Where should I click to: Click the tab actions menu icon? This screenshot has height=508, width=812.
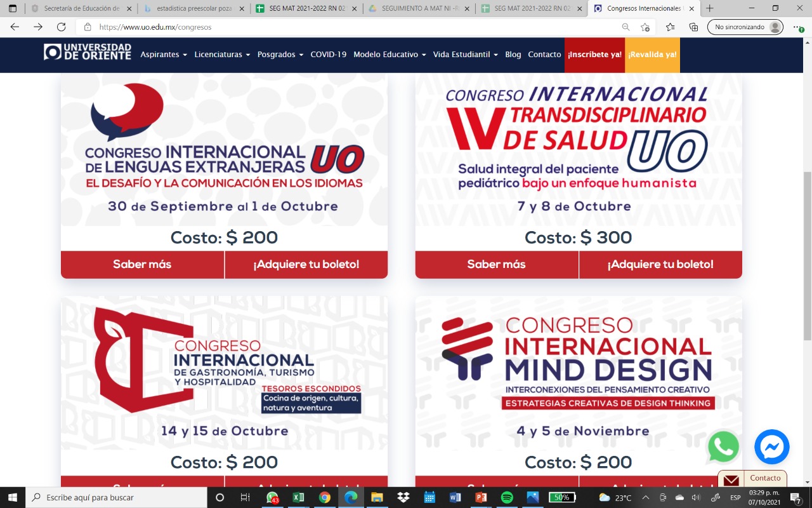click(x=13, y=8)
